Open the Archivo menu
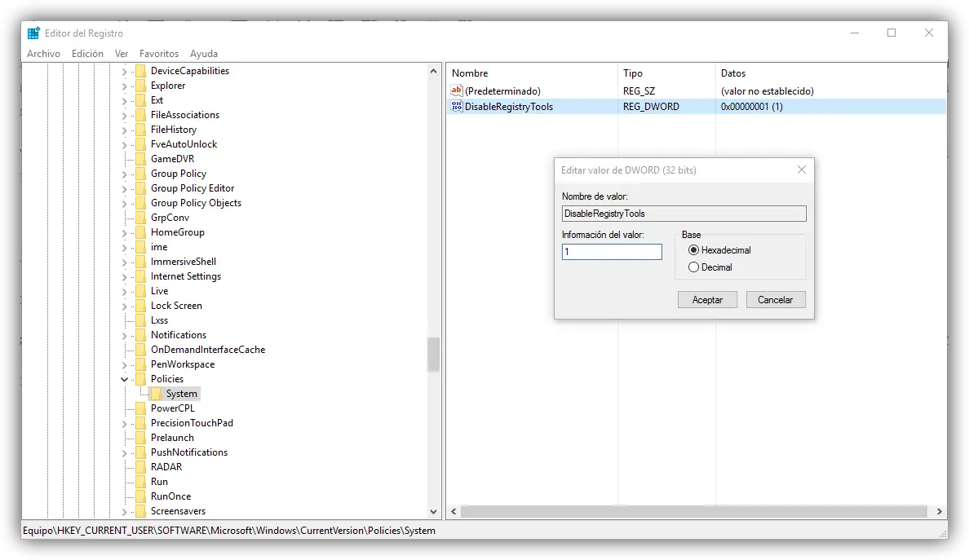The height and width of the screenshot is (560, 969). tap(43, 54)
